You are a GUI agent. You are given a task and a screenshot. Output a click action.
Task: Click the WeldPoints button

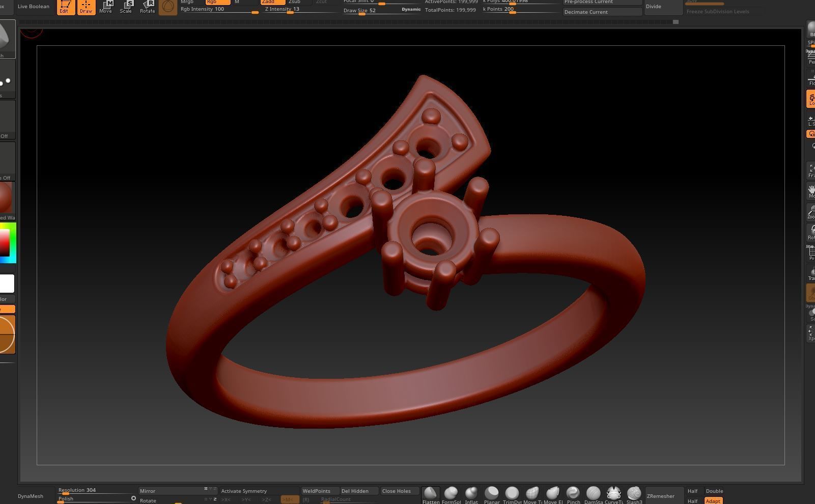(x=320, y=491)
